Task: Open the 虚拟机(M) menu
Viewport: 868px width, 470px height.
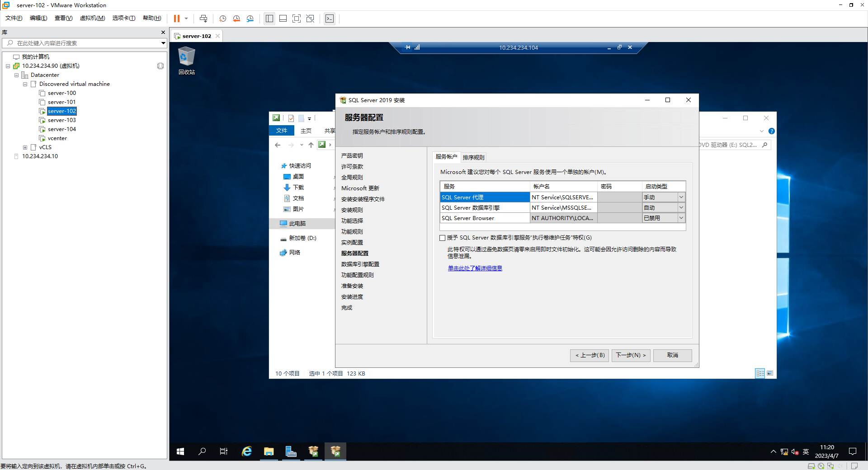Action: [92, 18]
